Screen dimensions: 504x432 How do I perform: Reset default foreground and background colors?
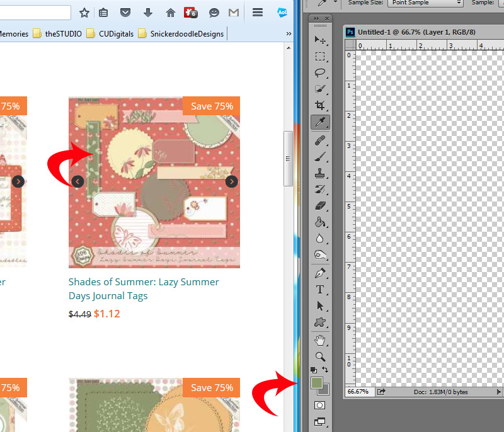point(314,370)
